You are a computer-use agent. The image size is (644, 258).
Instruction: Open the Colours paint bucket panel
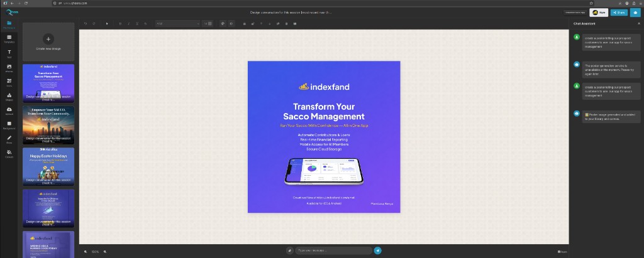pyautogui.click(x=9, y=154)
